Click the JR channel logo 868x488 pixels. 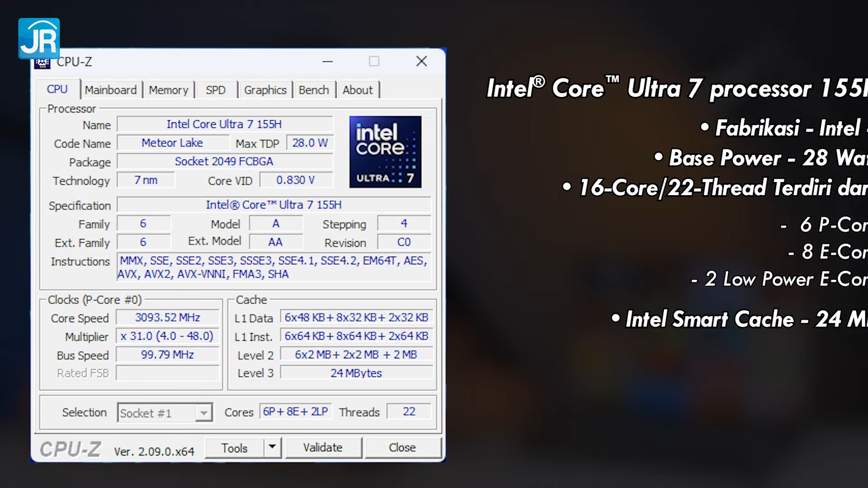pos(39,38)
